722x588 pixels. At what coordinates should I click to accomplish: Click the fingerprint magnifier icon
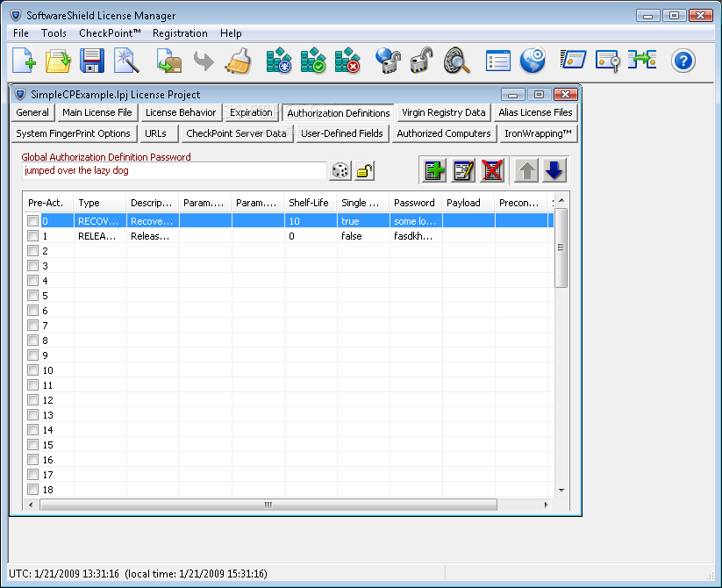(456, 61)
